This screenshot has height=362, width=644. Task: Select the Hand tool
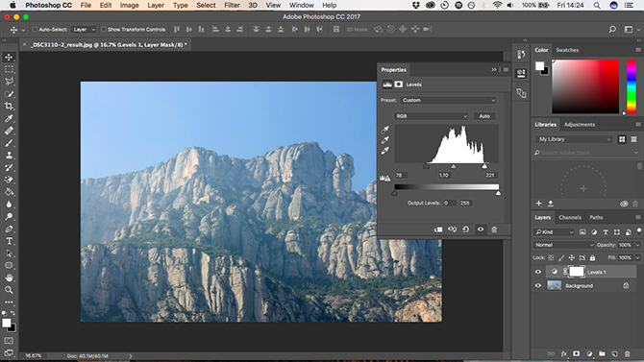9,278
